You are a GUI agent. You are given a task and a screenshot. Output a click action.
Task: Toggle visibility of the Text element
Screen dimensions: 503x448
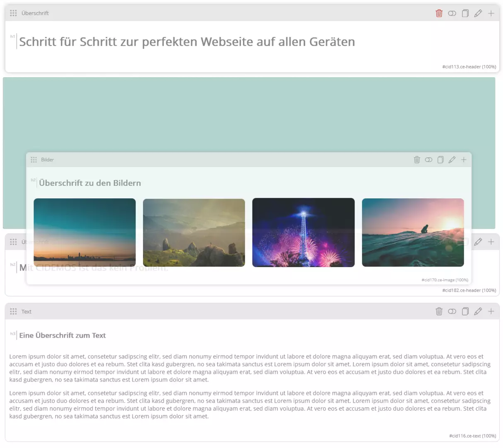point(452,312)
